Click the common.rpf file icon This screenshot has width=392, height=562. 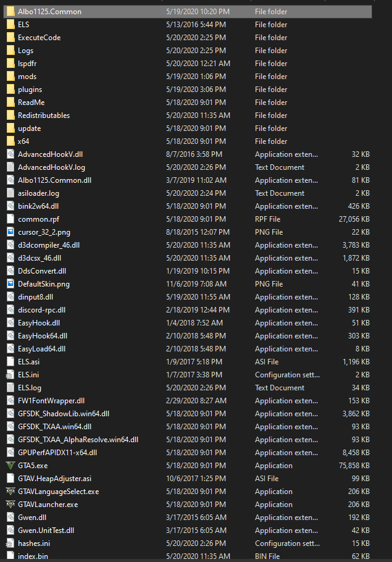click(x=10, y=219)
